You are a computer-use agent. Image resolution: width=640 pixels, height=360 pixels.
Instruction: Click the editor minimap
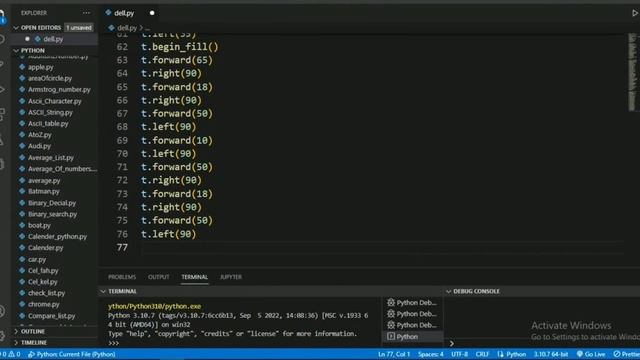(x=632, y=72)
